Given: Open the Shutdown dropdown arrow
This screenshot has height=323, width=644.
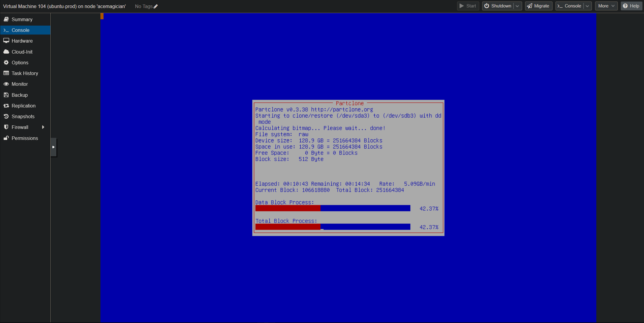Looking at the screenshot, I should point(518,6).
